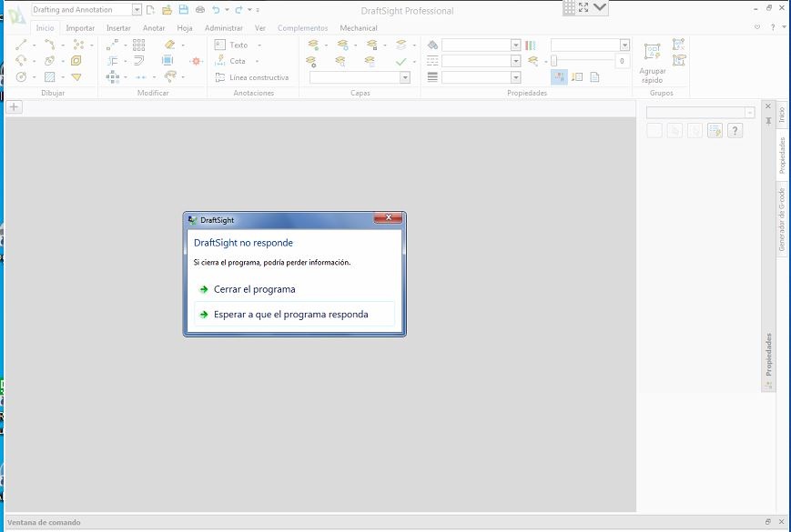Click the Undo arrow icon
The width and height of the screenshot is (791, 532).
(x=217, y=10)
